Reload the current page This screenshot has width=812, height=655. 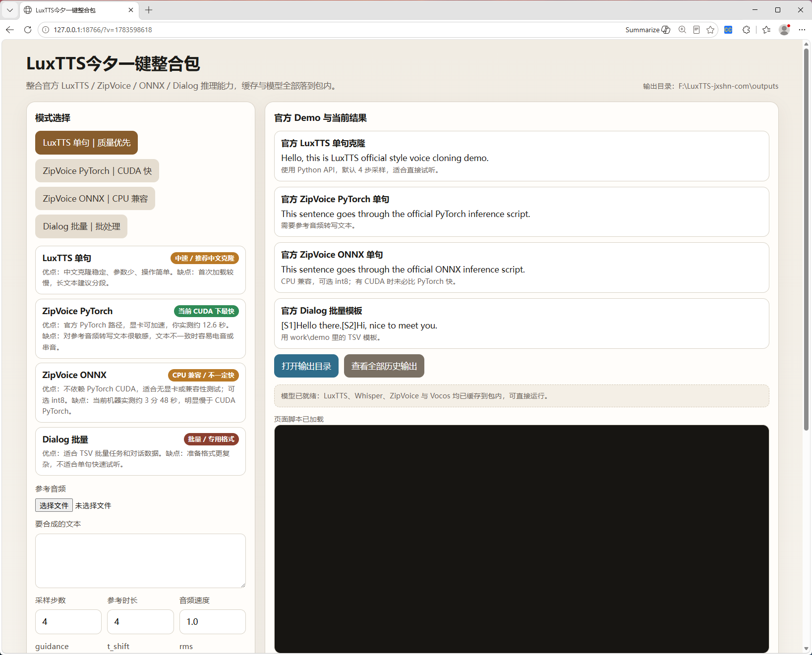pyautogui.click(x=28, y=30)
